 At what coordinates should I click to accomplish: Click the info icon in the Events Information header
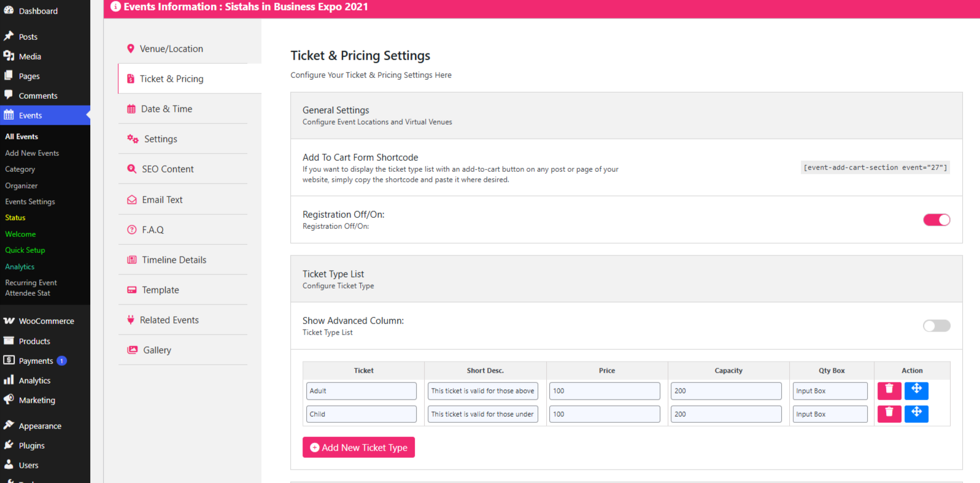[x=115, y=7]
